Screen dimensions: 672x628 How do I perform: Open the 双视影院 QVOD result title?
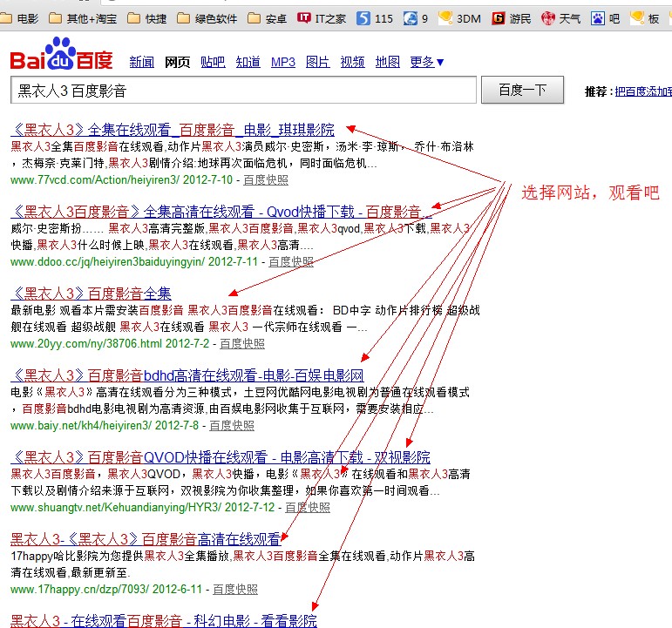tap(221, 457)
